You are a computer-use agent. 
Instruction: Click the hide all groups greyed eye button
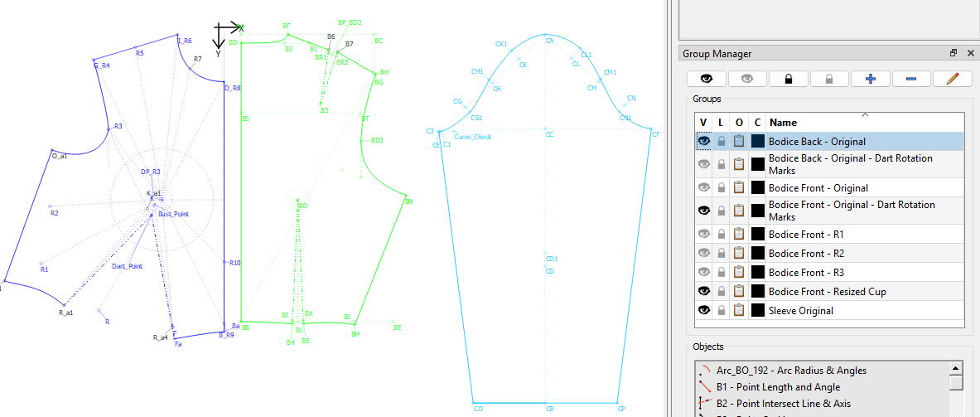747,79
